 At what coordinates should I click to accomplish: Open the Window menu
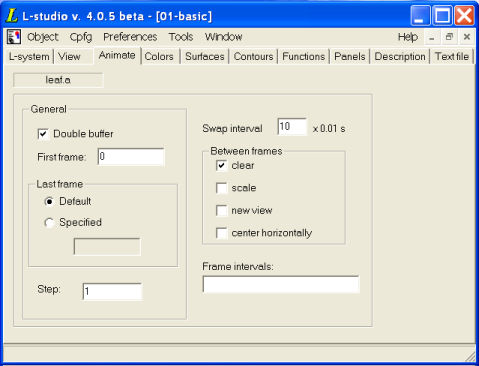click(x=223, y=37)
